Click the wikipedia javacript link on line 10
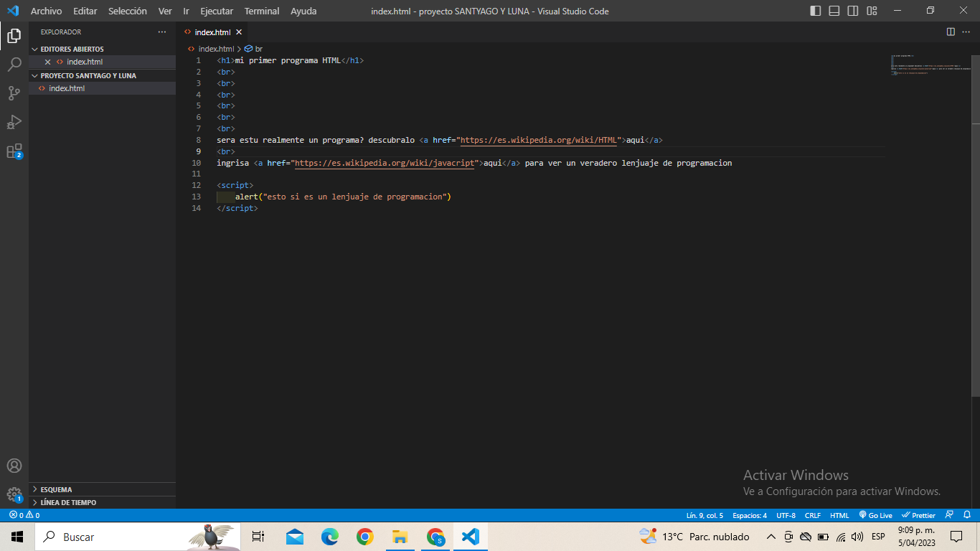This screenshot has width=980, height=551. pos(384,163)
